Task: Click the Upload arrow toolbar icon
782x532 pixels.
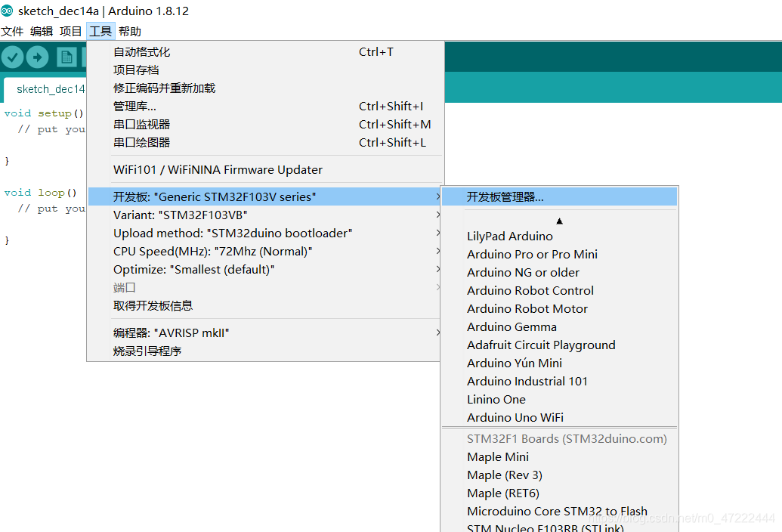Action: (37, 57)
